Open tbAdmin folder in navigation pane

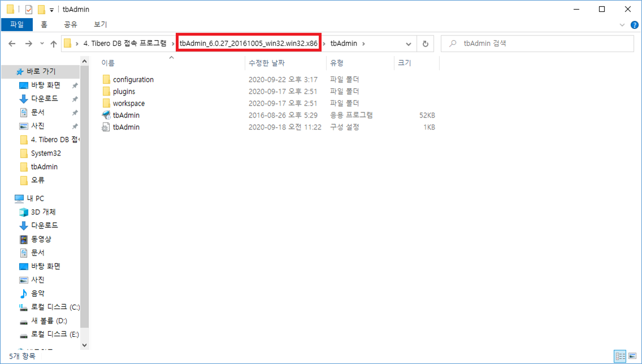tap(44, 167)
